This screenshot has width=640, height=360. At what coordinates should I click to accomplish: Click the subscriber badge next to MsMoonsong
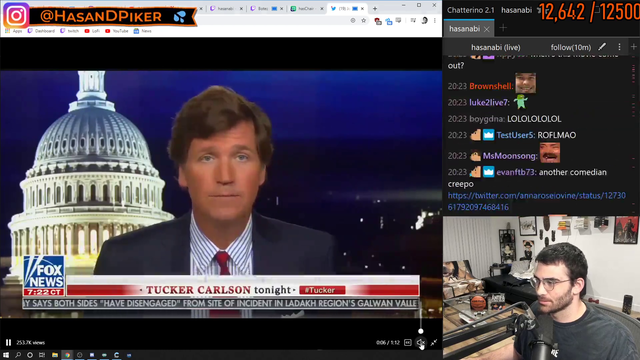point(475,156)
